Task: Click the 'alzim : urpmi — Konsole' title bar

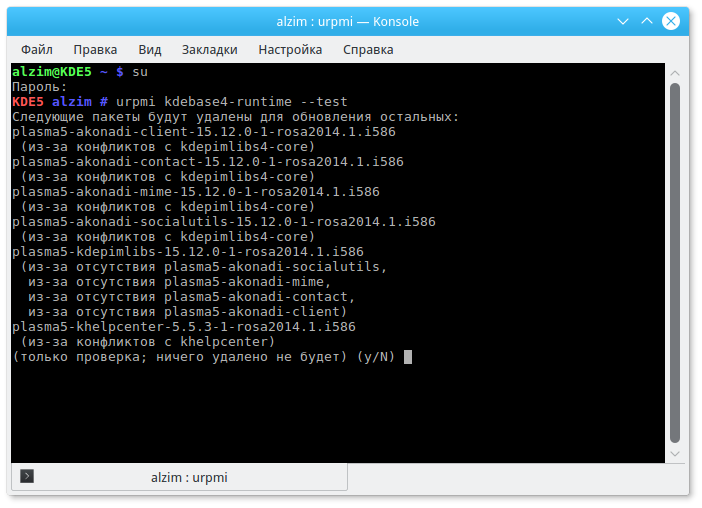Action: [x=347, y=21]
